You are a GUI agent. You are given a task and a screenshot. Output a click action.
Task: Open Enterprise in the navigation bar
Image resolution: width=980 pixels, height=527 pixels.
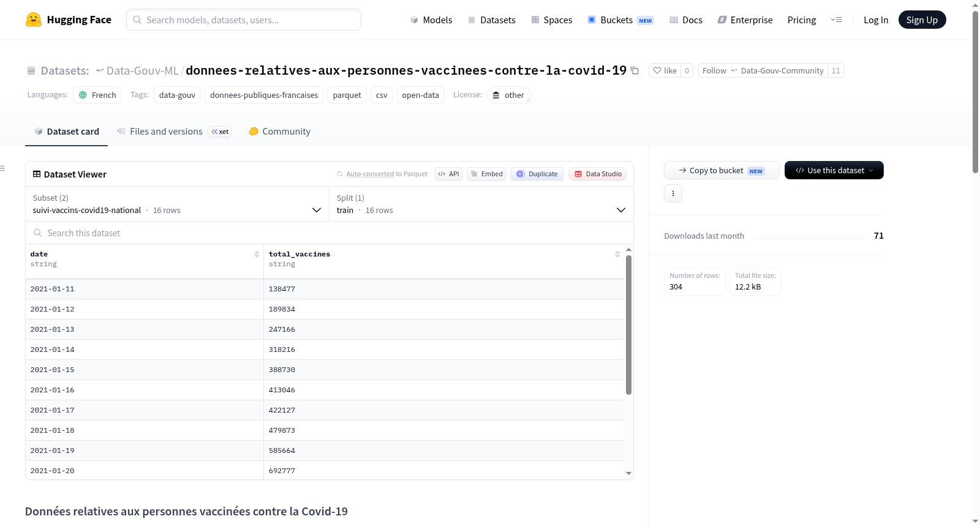pyautogui.click(x=745, y=20)
